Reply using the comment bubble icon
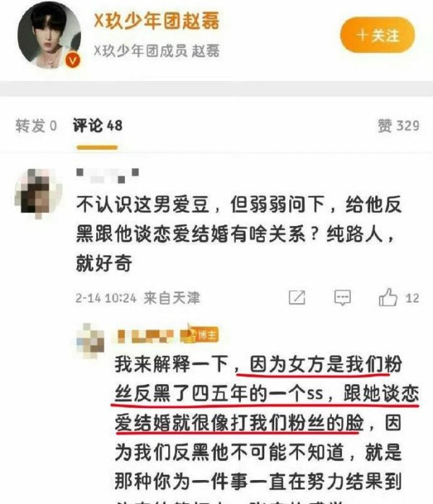 point(342,297)
